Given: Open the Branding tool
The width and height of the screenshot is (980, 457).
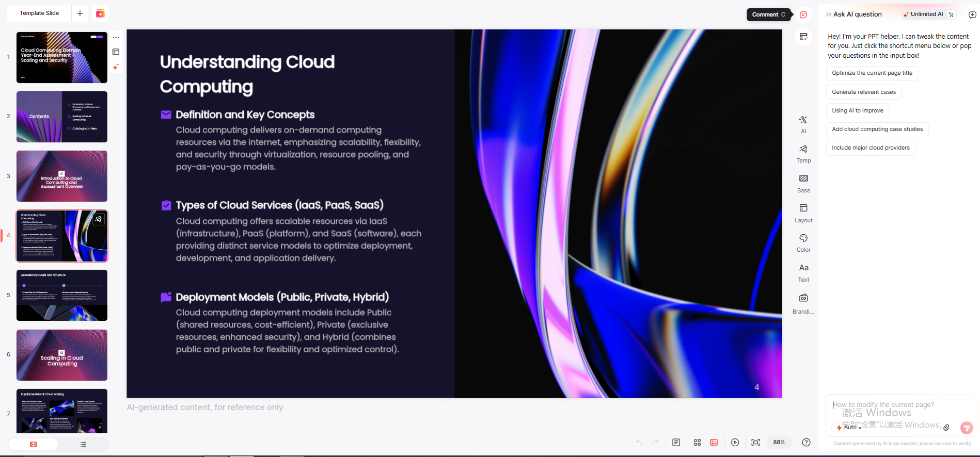Looking at the screenshot, I should point(803,304).
